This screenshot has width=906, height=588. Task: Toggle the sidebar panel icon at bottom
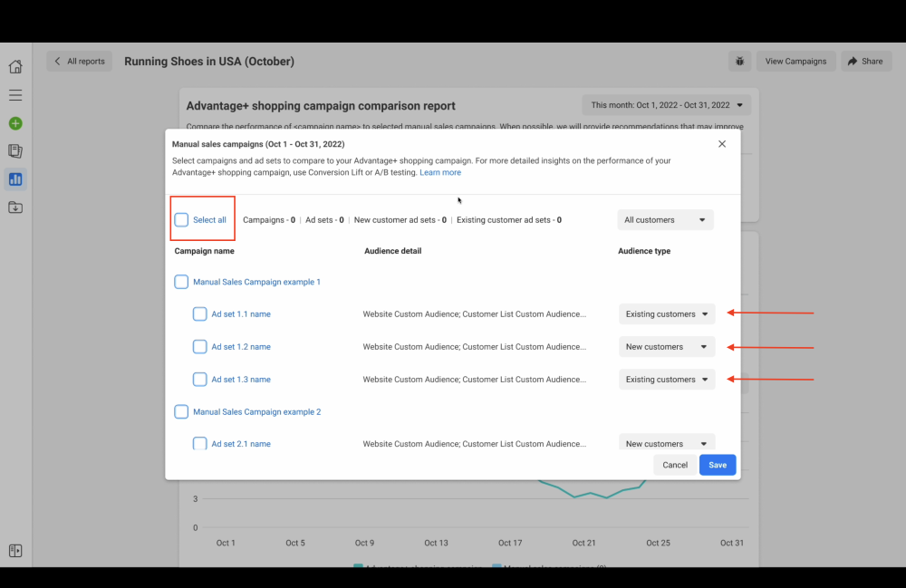(x=15, y=551)
